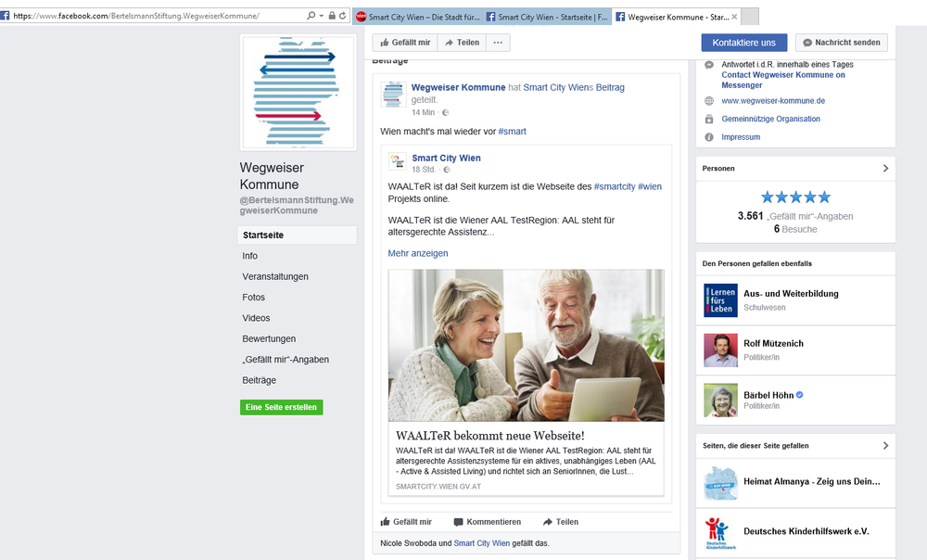Open 'WAALTeR bekommt neue Webseite!' headline
The image size is (927, 560).
coord(490,436)
